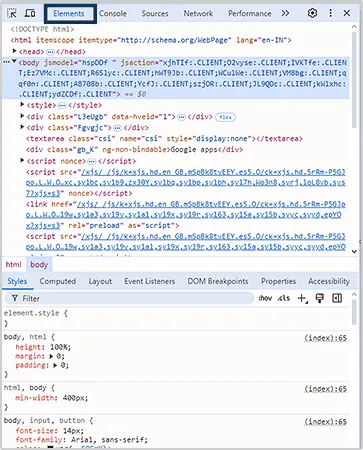
Task: Expand the style element
Action: tap(22, 105)
